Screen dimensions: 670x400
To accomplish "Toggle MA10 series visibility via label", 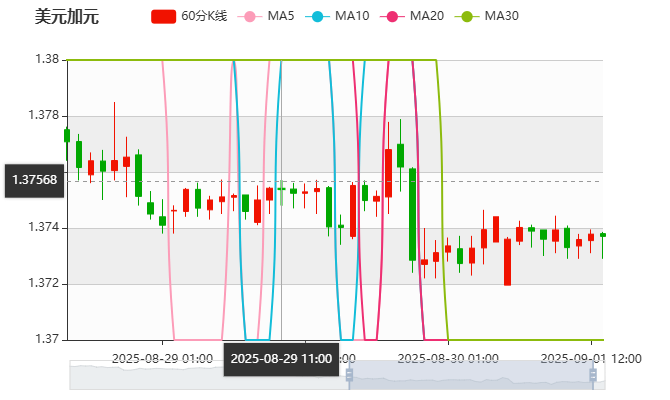I will [352, 17].
